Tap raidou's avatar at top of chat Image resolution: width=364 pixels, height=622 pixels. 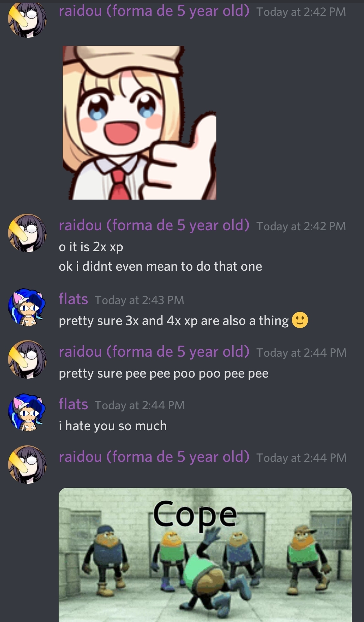[27, 20]
